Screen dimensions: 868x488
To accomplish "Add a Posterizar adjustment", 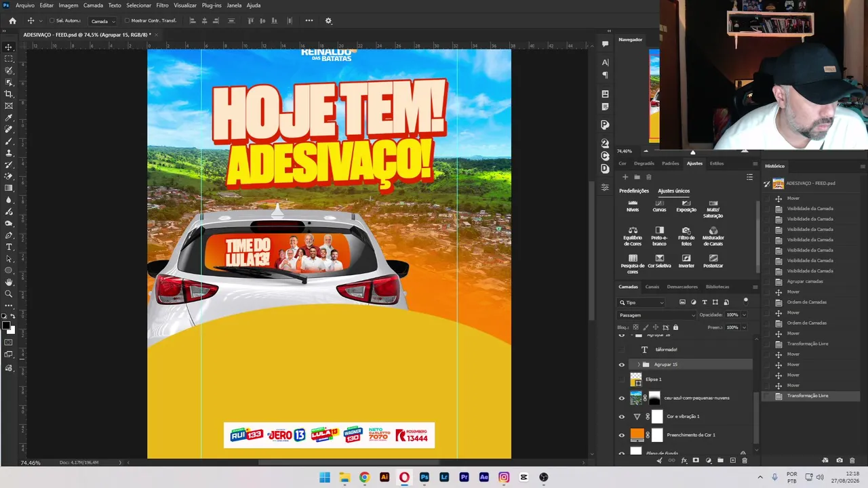I will click(713, 262).
